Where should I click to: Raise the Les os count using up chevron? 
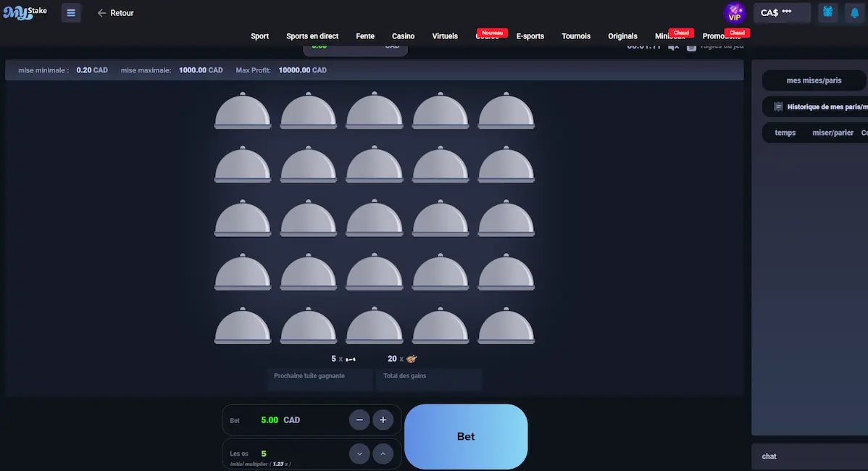tap(383, 454)
